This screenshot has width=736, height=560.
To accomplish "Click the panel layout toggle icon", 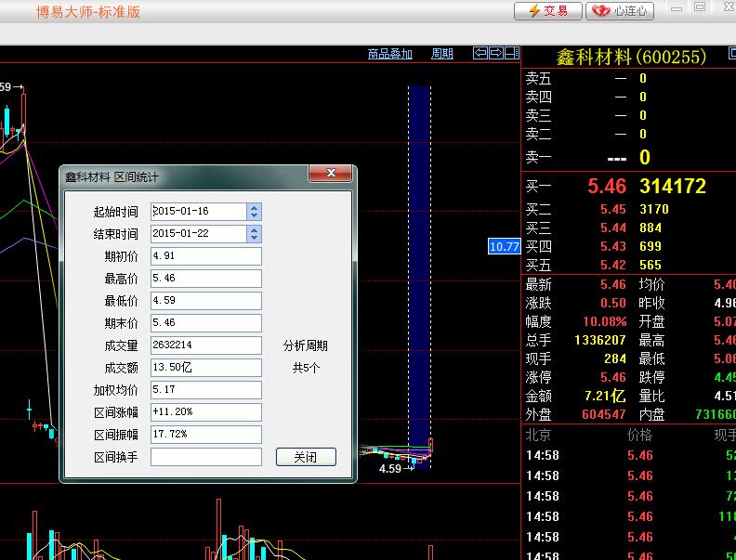I will [x=511, y=53].
